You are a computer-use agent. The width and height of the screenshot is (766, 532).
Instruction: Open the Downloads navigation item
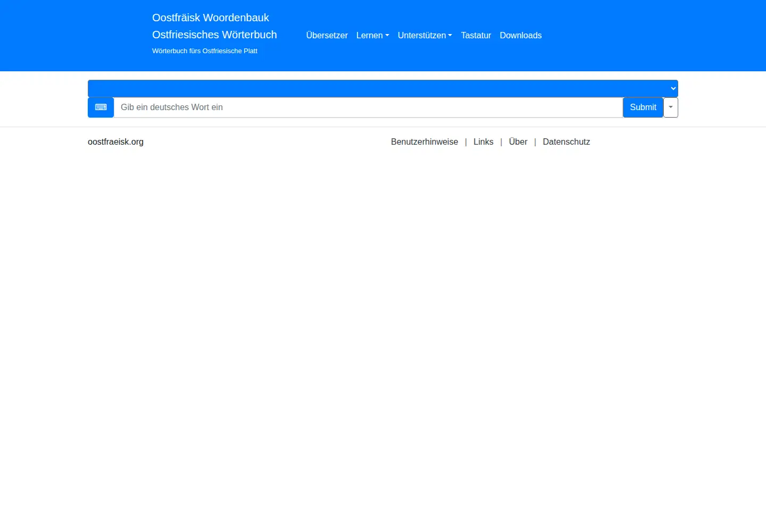521,36
